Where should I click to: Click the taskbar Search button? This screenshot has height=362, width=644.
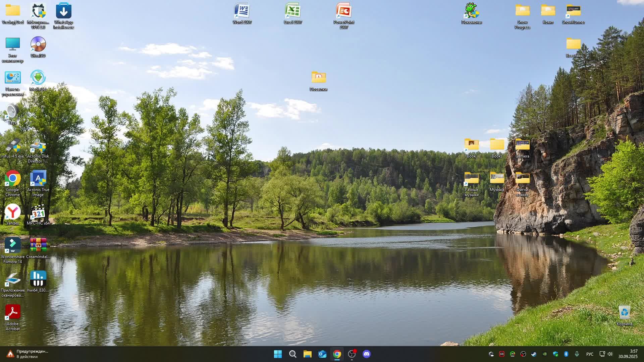[x=292, y=354]
